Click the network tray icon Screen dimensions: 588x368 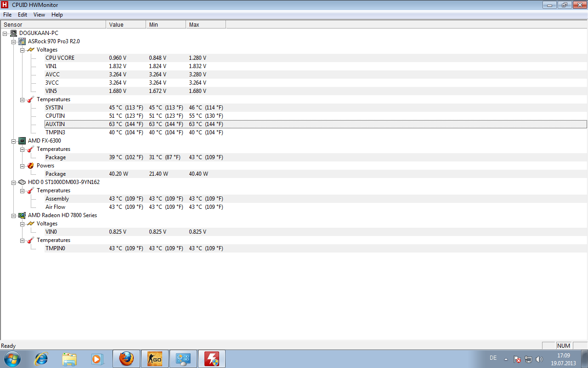point(528,359)
